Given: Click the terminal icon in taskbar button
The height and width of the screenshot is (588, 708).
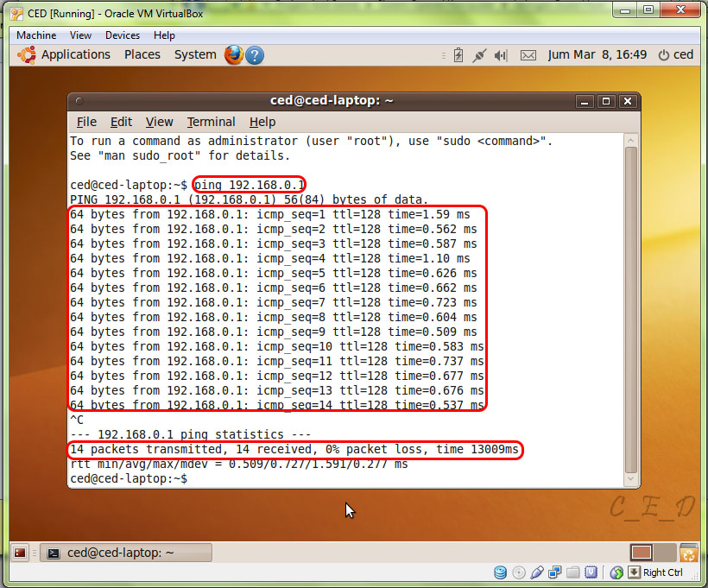Looking at the screenshot, I should (54, 553).
